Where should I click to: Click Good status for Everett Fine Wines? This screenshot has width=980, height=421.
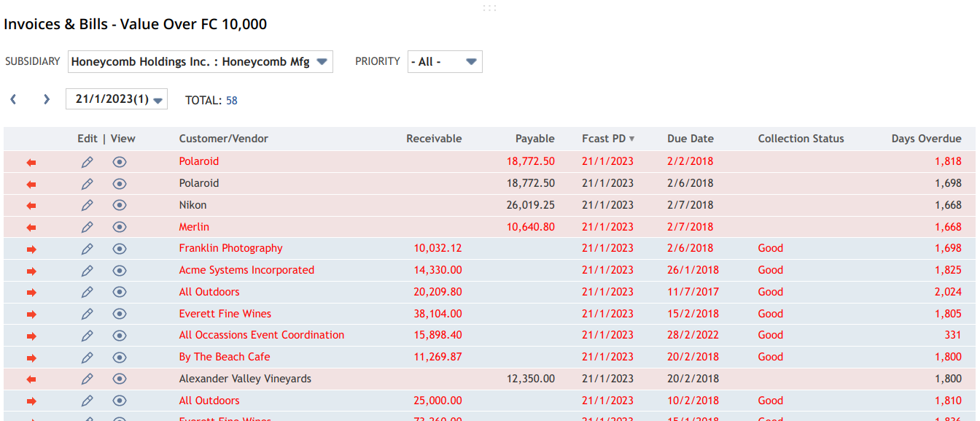[x=770, y=314]
